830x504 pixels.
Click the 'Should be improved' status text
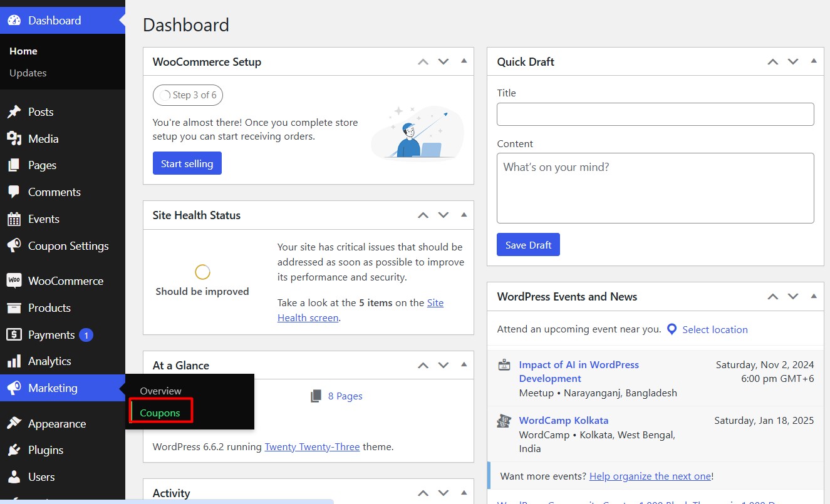click(x=202, y=292)
